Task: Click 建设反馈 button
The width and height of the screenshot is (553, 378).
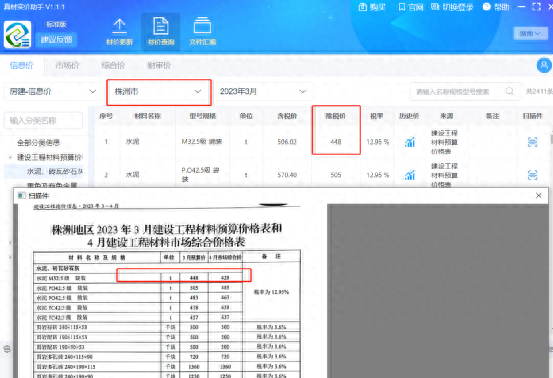Action: tap(56, 39)
